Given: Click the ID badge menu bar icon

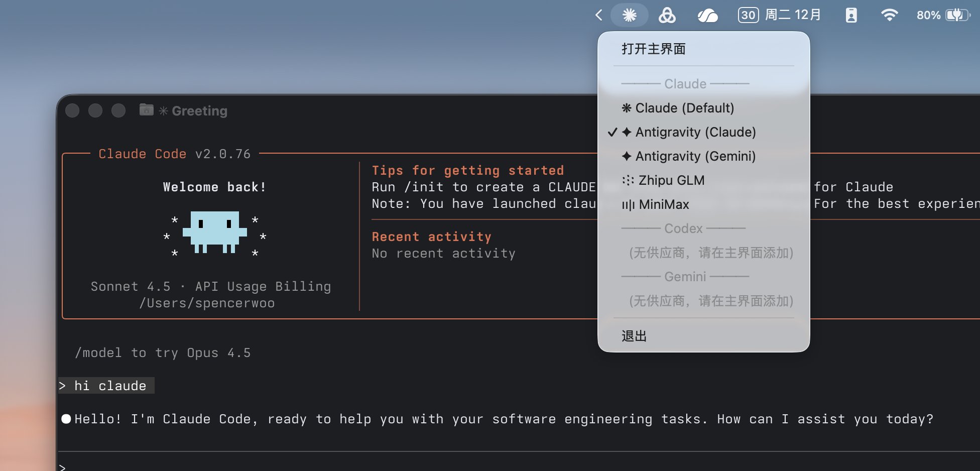Looking at the screenshot, I should tap(851, 15).
